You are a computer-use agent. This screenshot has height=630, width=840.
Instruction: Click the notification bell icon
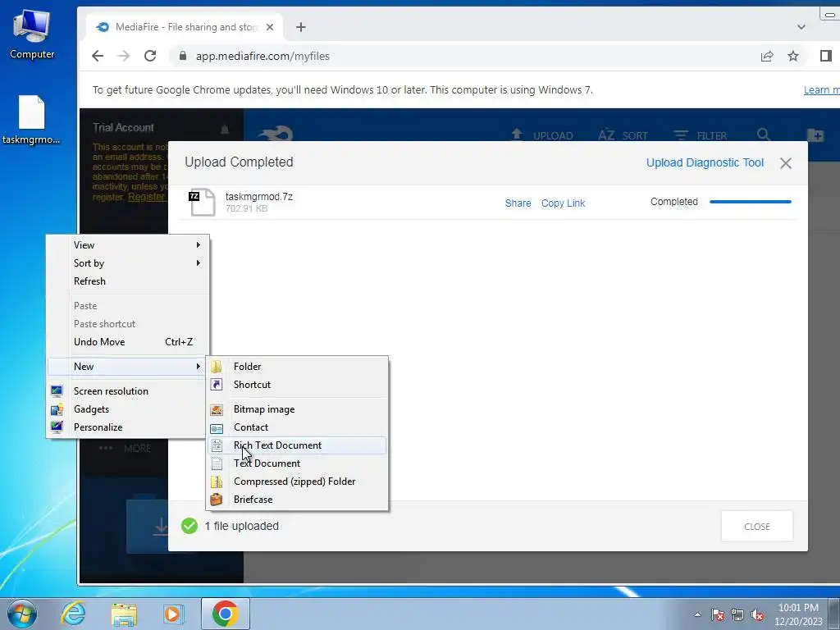coord(225,129)
